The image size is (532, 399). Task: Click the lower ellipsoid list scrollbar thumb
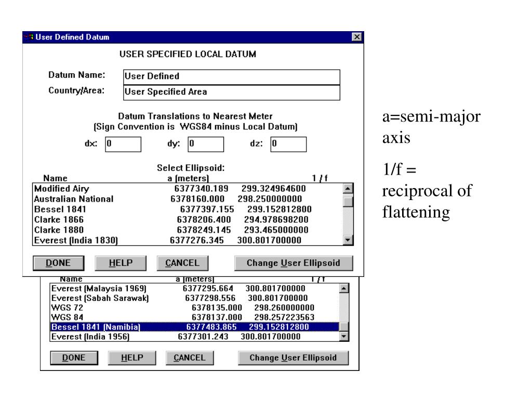tap(344, 326)
